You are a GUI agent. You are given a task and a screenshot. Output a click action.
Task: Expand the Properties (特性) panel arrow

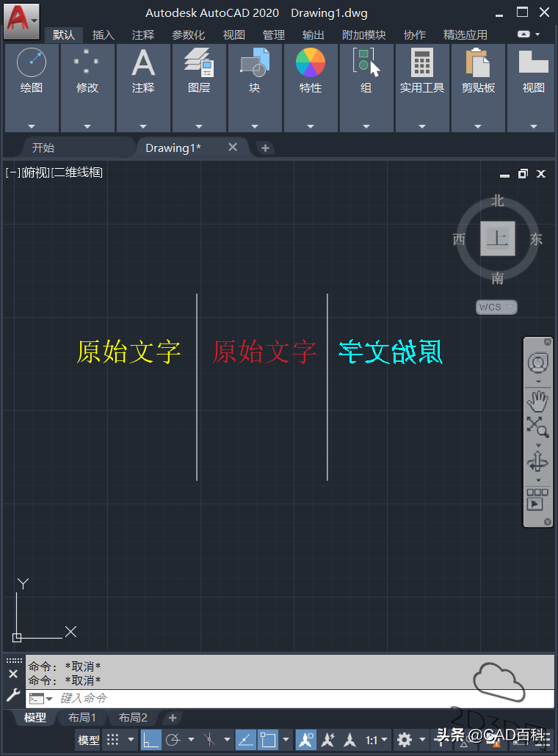[x=310, y=126]
